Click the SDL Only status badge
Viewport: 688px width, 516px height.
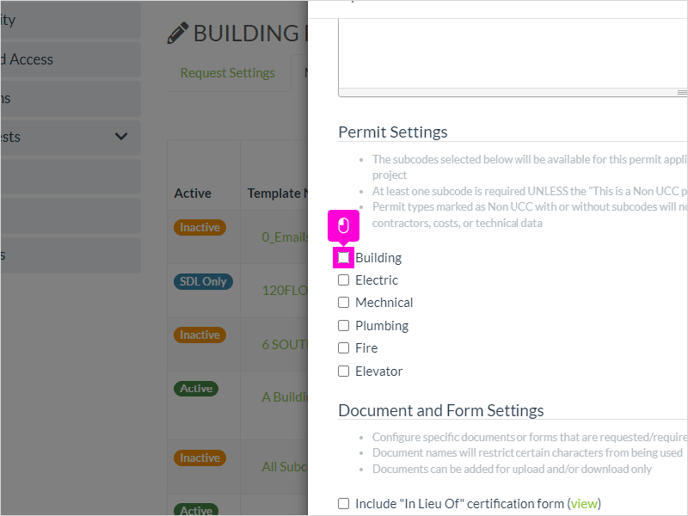(203, 281)
